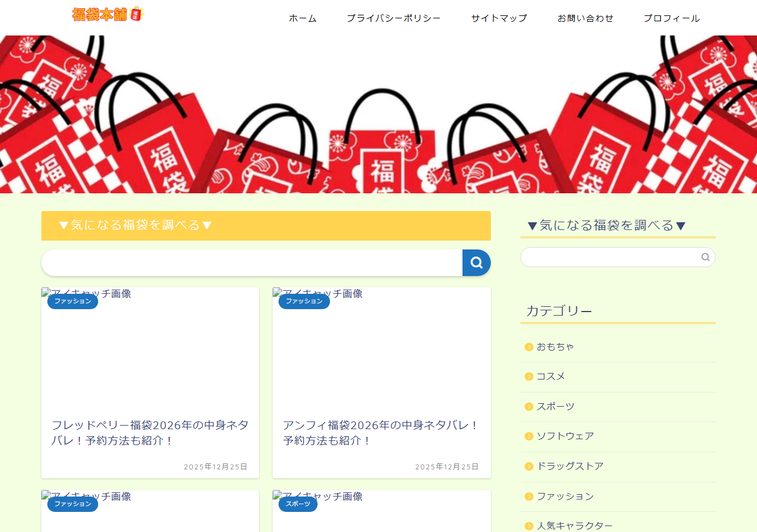The height and width of the screenshot is (532, 757).
Task: Click the yellow ▼気になる福袋を調べる▼ main heading
Action: [266, 226]
